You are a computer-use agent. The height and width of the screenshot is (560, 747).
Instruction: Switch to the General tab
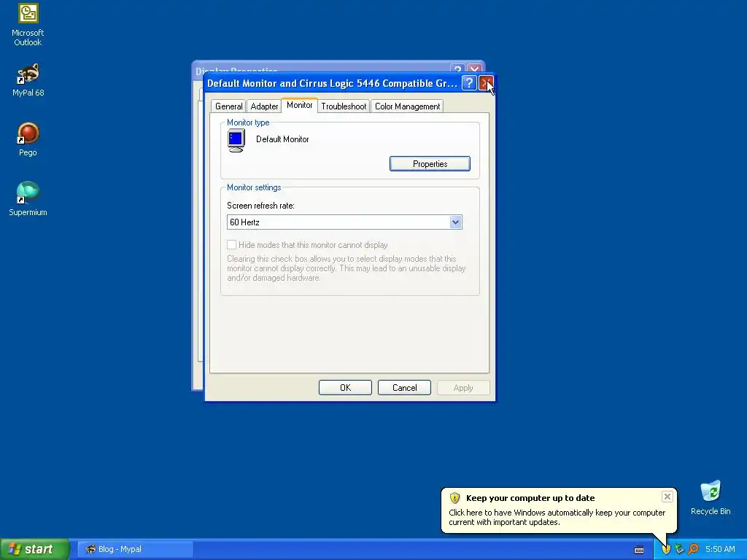pos(228,106)
